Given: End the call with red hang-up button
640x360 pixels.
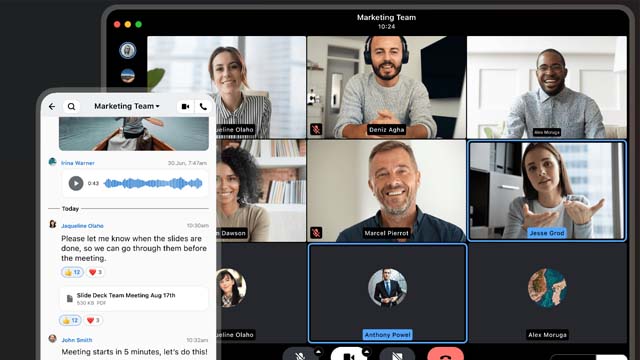Looking at the screenshot, I should coord(445,354).
